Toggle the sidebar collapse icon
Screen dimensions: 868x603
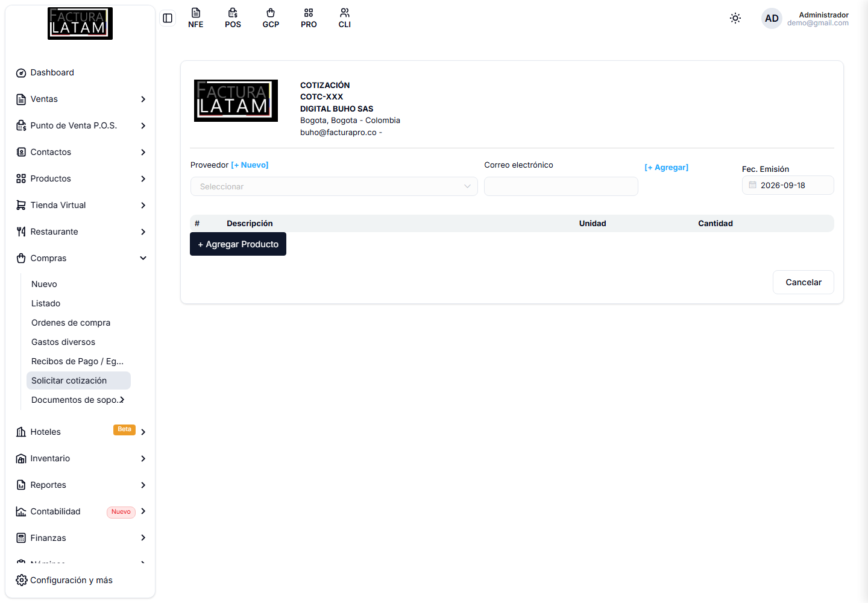[x=168, y=18]
